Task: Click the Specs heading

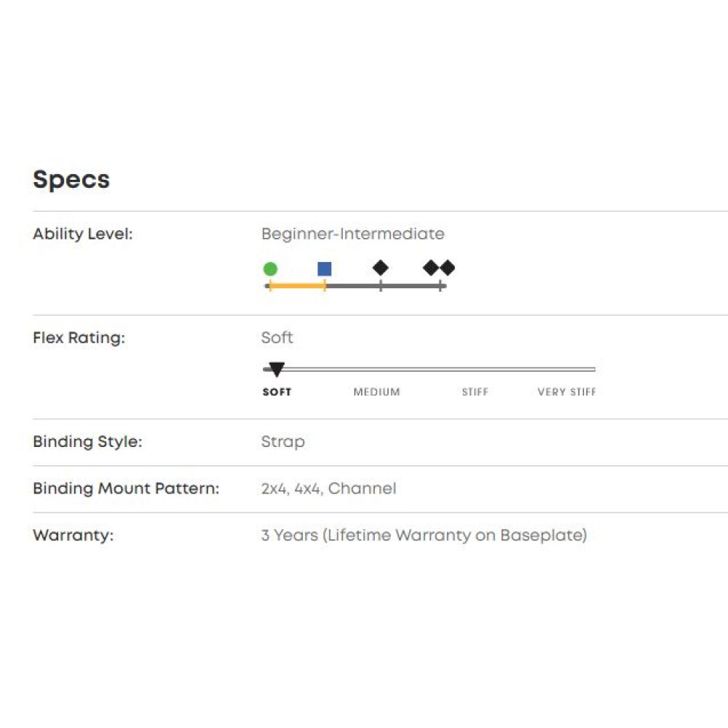Action: [x=71, y=179]
